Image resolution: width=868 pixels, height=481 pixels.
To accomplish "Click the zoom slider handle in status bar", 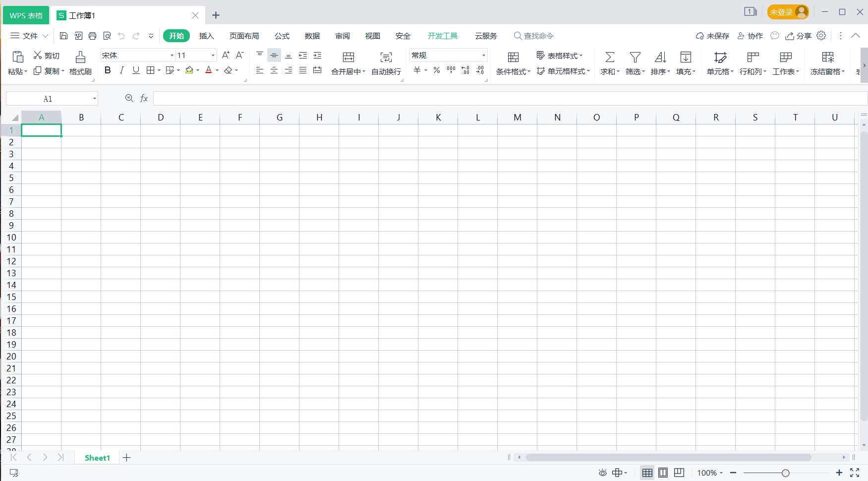I will pos(785,473).
